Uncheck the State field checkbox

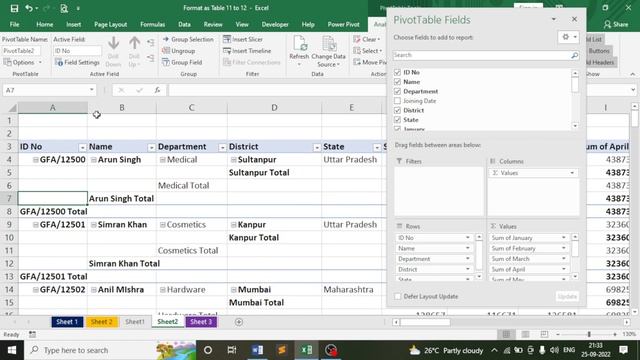397,120
